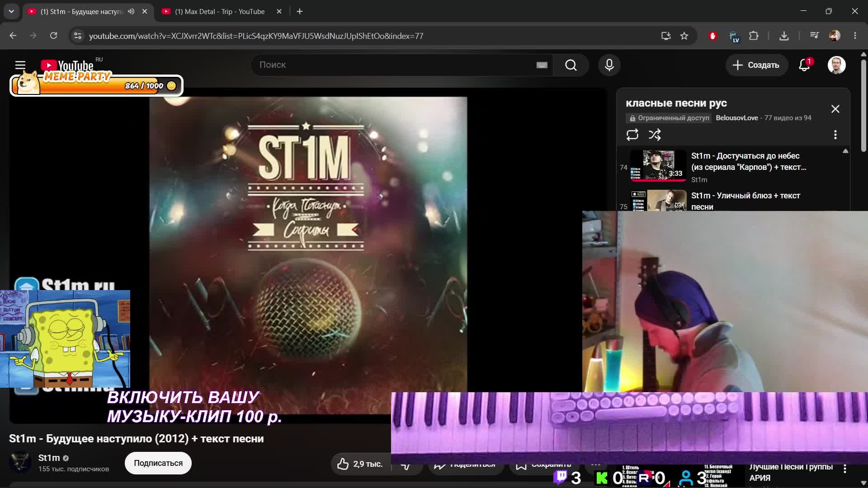Toggle playlist shuffle

pos(655,135)
